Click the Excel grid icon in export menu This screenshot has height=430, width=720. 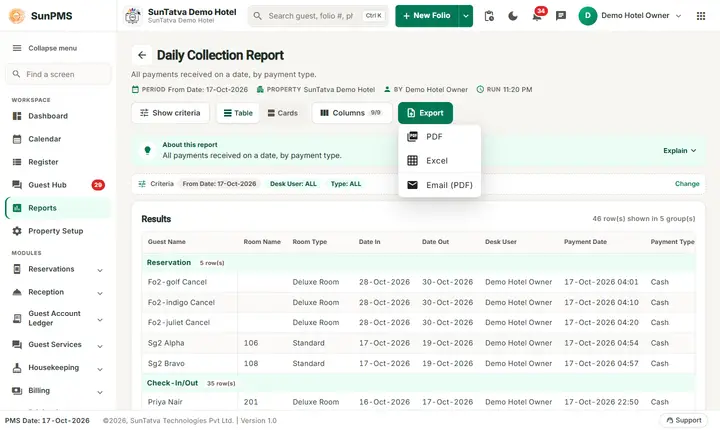click(412, 160)
